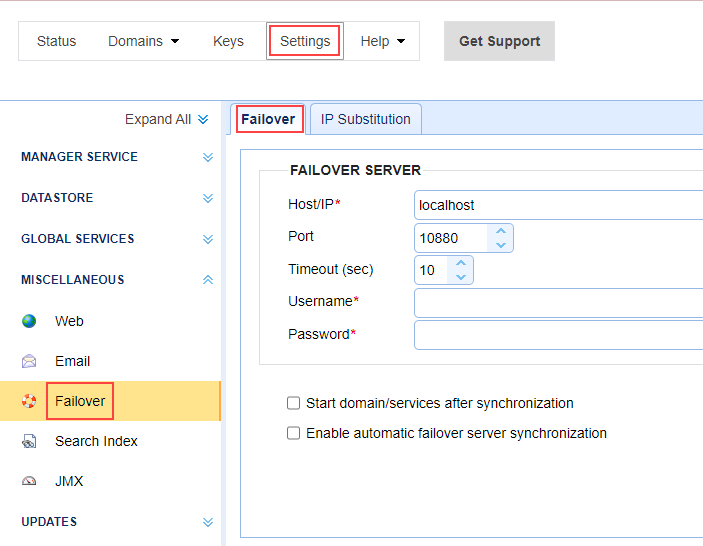Expand the Manager Service section
Screen dimensions: 703x546
click(x=208, y=157)
